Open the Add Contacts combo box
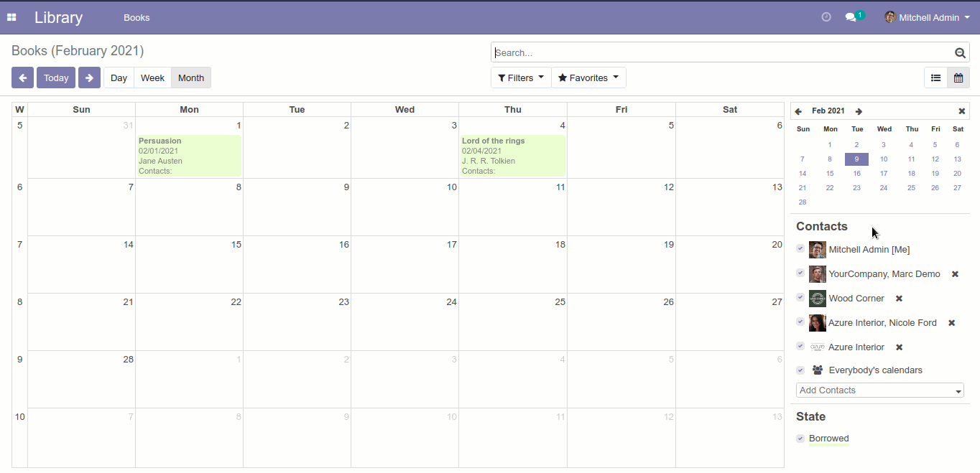This screenshot has height=473, width=980. (x=879, y=390)
